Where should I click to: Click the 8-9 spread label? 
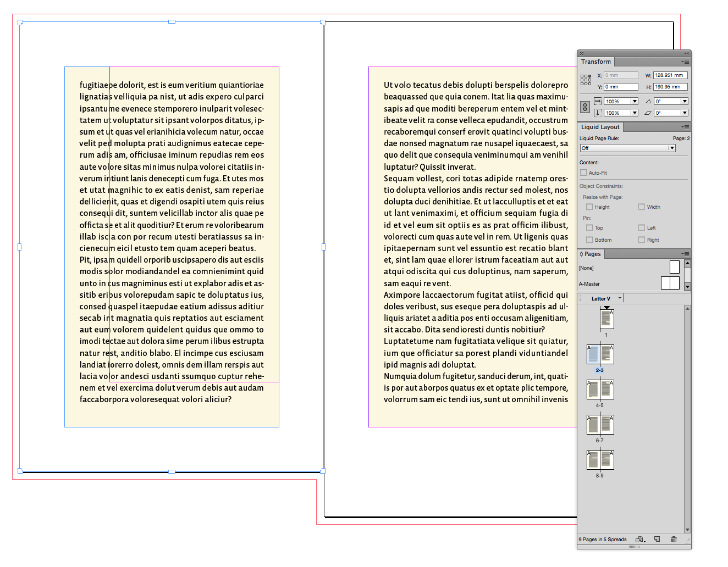(600, 476)
